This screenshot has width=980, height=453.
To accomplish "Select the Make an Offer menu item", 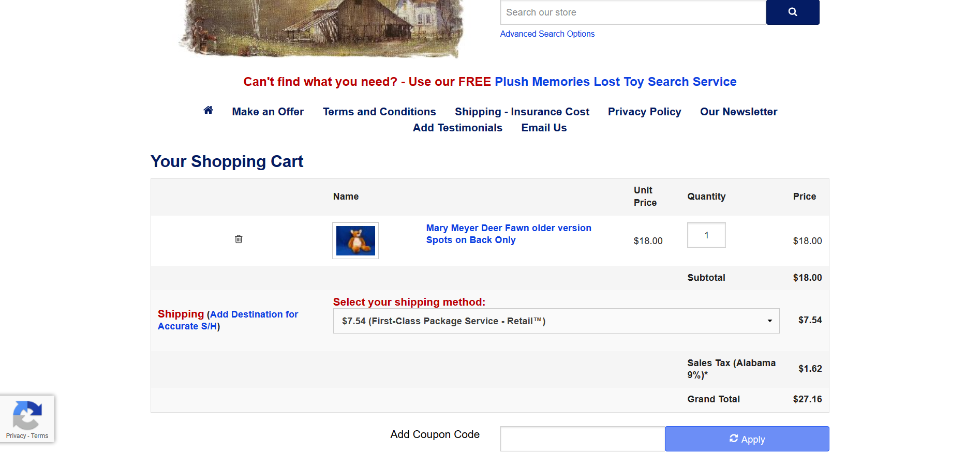I will pos(268,111).
